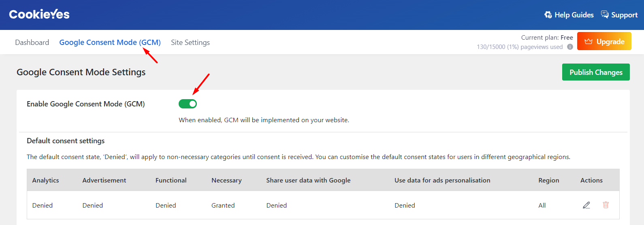Click the CookieYes logo
The width and height of the screenshot is (644, 225).
pyautogui.click(x=39, y=15)
